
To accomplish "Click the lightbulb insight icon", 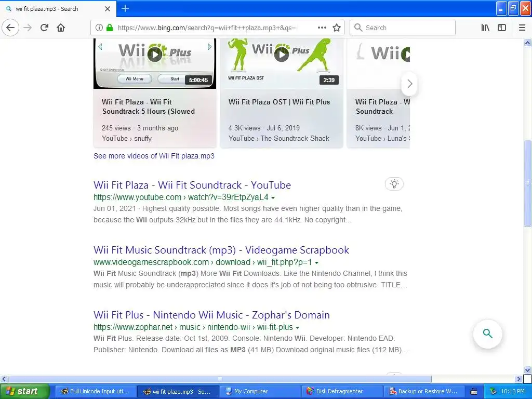I will [x=394, y=184].
